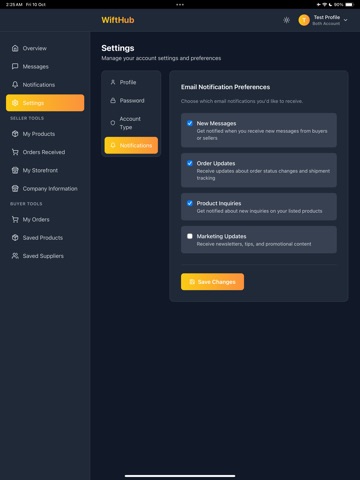Click the My Storefront globe icon
The width and height of the screenshot is (360, 480).
(x=15, y=170)
